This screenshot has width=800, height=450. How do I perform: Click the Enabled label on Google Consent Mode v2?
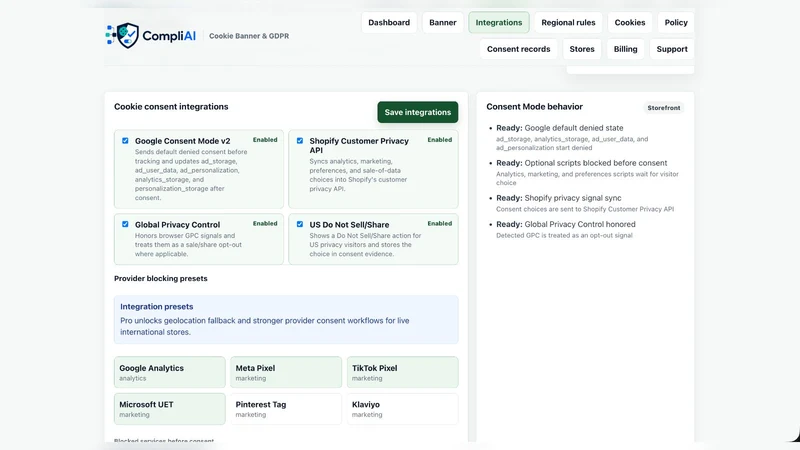(265, 140)
